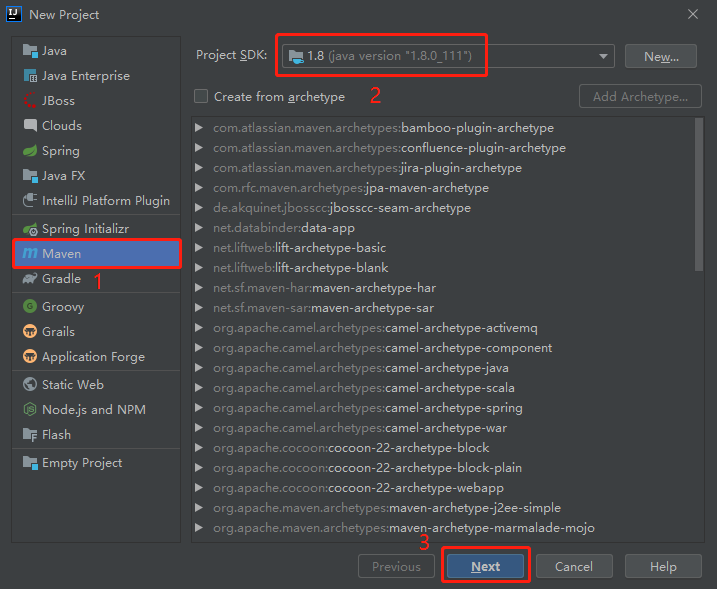This screenshot has height=589, width=717.
Task: Click the Help button
Action: click(x=663, y=566)
